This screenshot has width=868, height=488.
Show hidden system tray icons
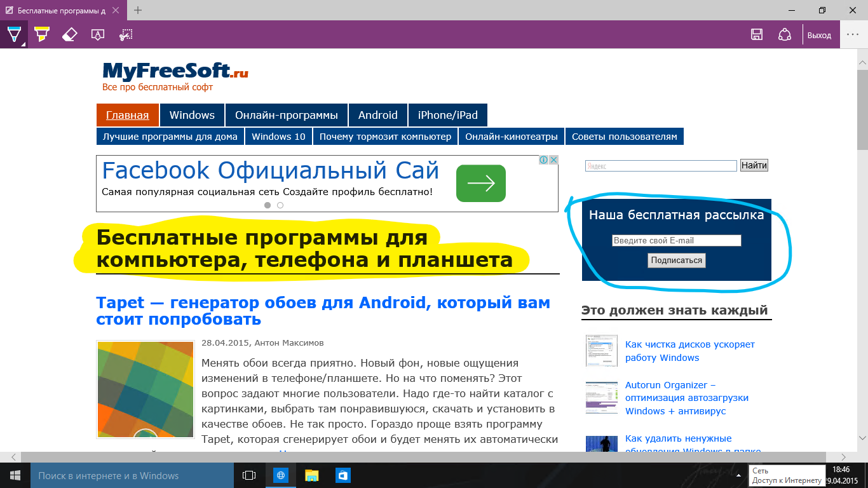[x=738, y=475]
